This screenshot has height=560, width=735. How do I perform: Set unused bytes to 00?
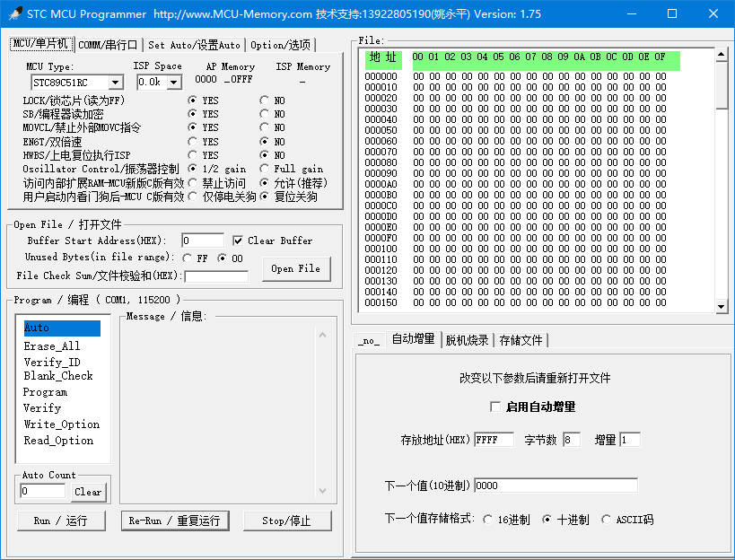click(223, 258)
